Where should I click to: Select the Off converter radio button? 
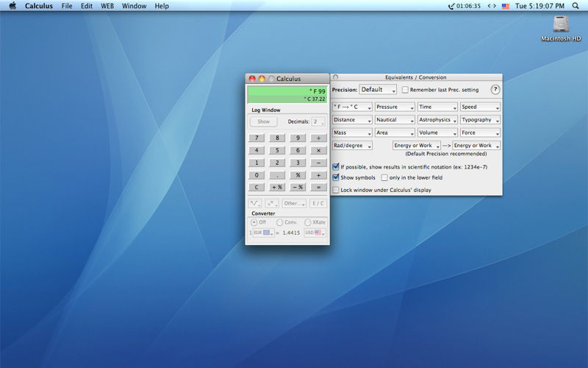click(254, 222)
